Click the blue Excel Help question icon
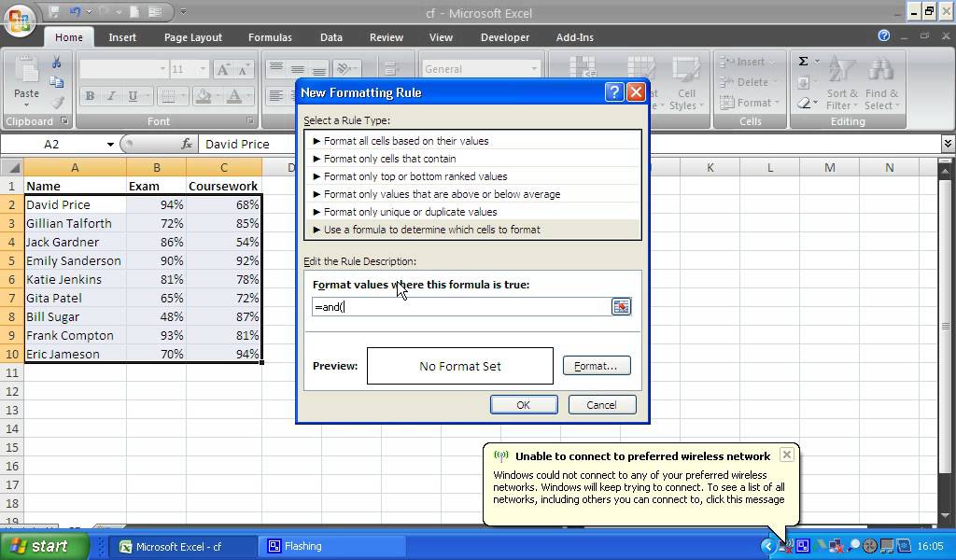The image size is (956, 560). click(883, 36)
